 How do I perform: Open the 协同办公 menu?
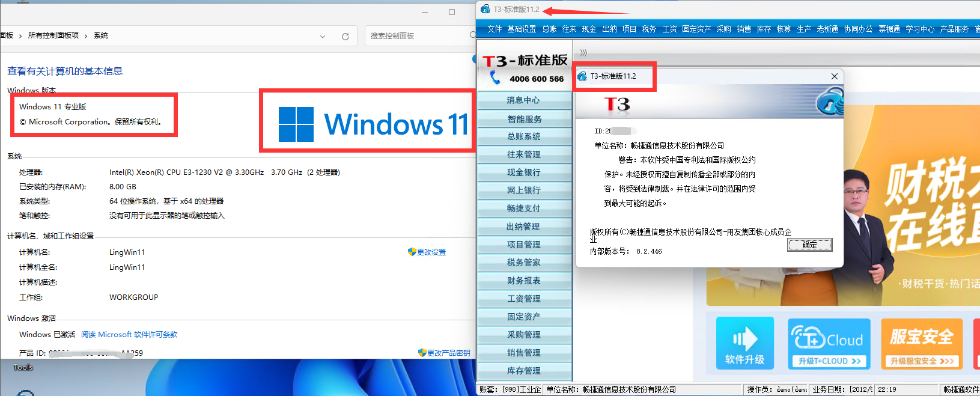point(858,29)
